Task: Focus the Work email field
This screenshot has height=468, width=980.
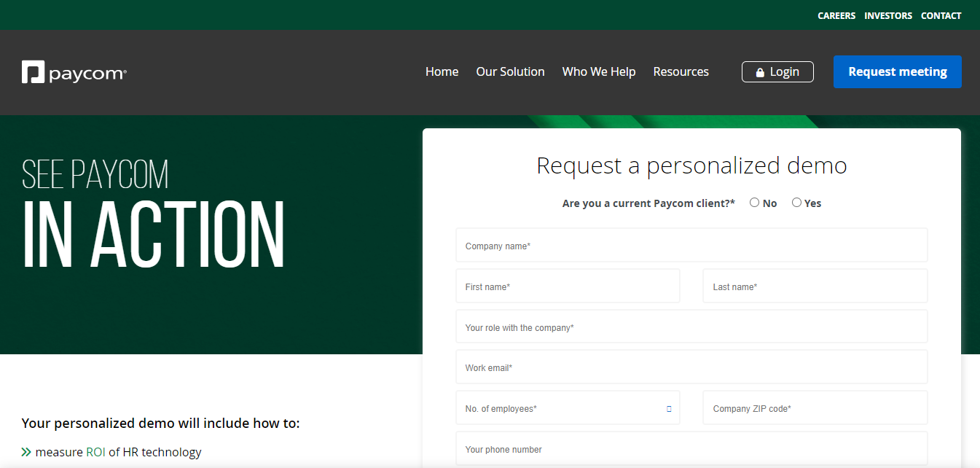Action: pos(691,367)
